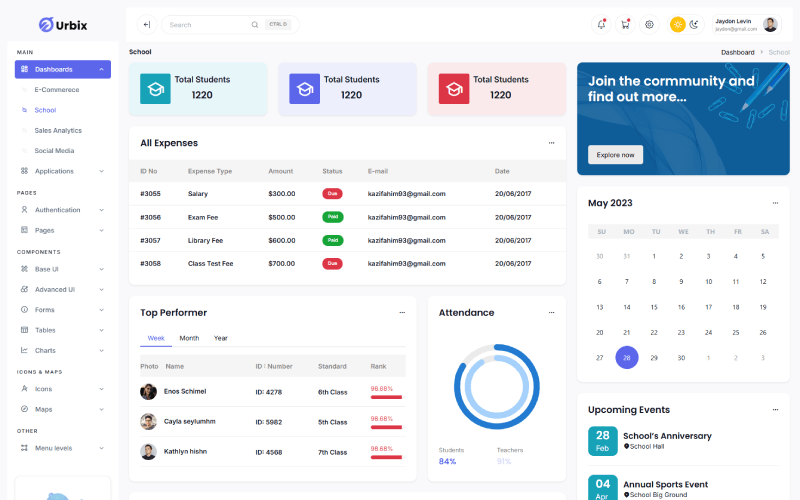
Task: Click the search magnifier icon
Action: pos(255,24)
